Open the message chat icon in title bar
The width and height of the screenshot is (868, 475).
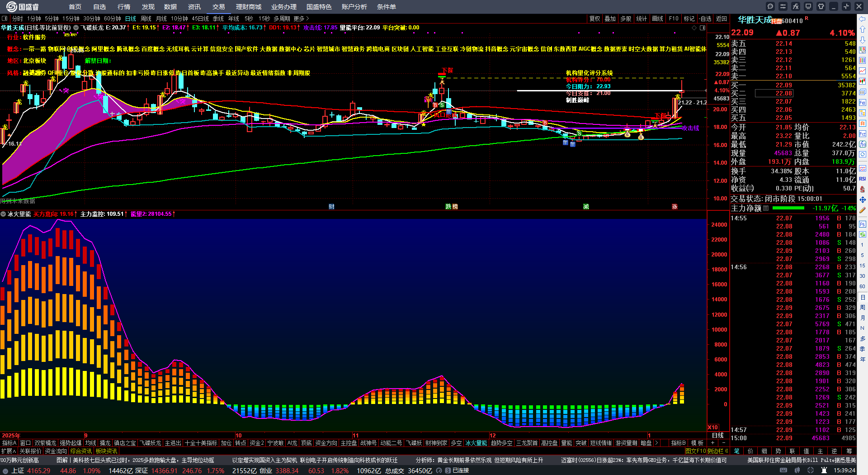point(770,6)
